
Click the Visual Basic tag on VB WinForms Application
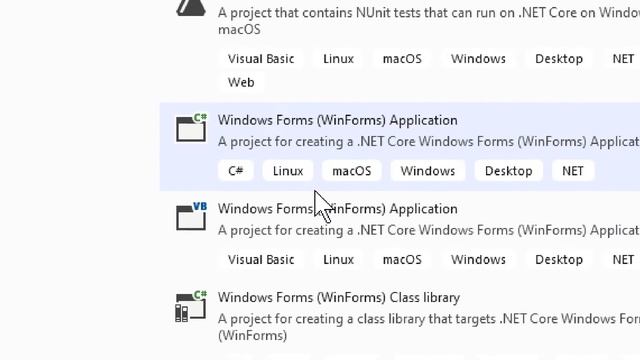click(x=261, y=260)
